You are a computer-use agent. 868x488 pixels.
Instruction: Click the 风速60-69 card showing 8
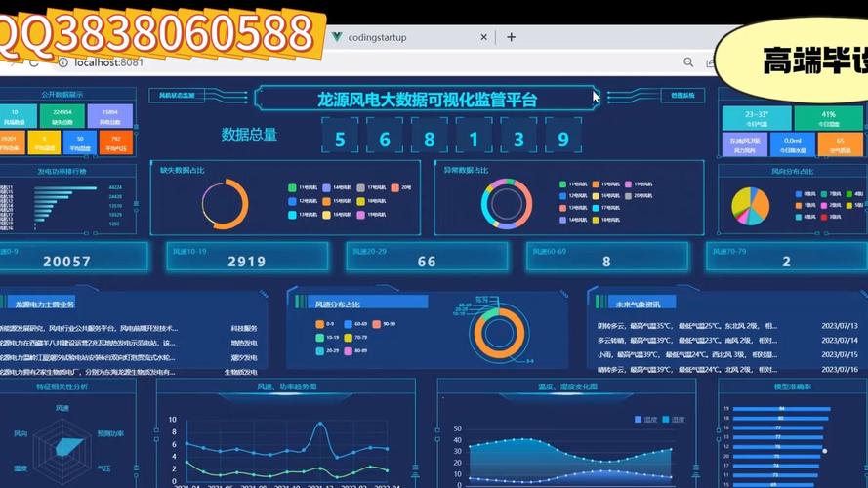tap(606, 258)
